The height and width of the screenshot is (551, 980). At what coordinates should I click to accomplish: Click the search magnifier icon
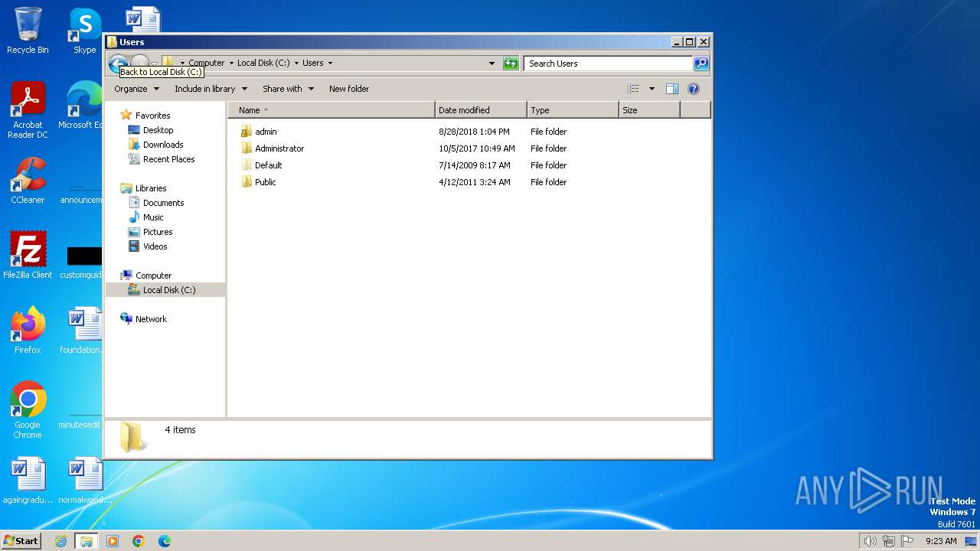click(x=701, y=64)
